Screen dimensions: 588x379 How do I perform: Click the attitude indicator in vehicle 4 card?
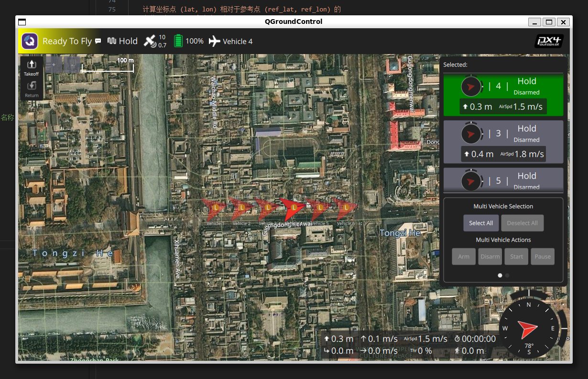471,86
